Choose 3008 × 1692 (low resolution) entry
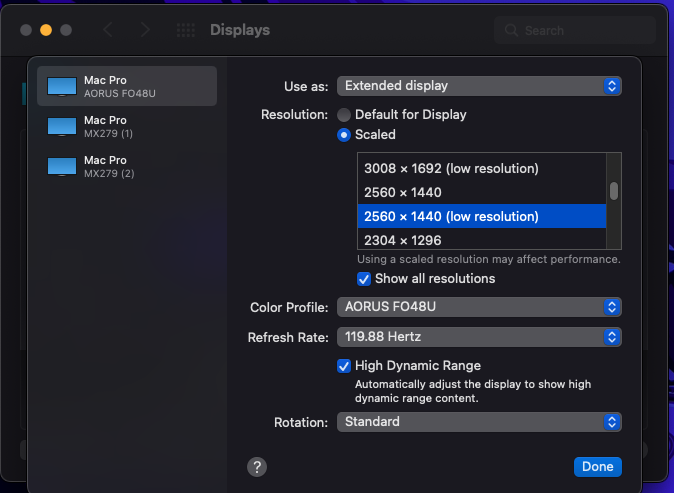The width and height of the screenshot is (674, 493). point(451,168)
